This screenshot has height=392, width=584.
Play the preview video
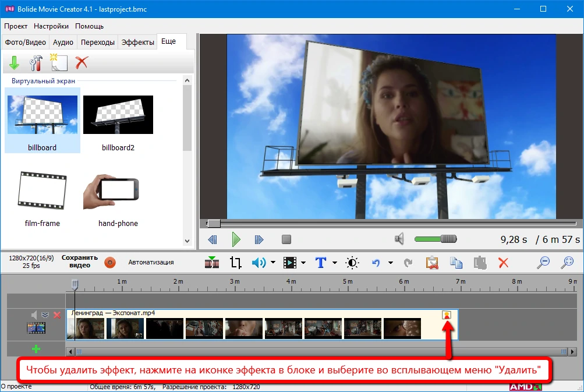[236, 239]
